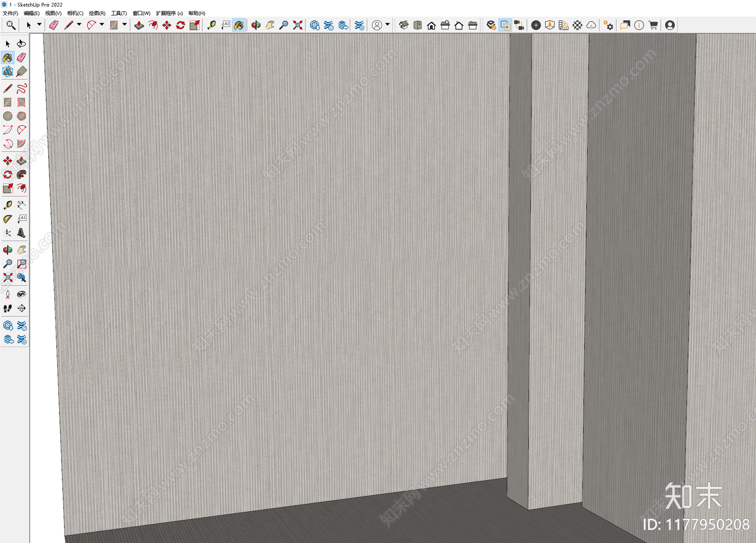Select the Follow Me tool
The height and width of the screenshot is (543, 756).
tap(21, 174)
